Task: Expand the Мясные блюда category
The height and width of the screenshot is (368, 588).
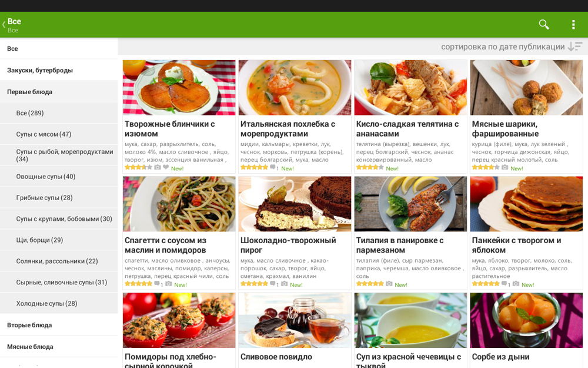Action: point(59,347)
